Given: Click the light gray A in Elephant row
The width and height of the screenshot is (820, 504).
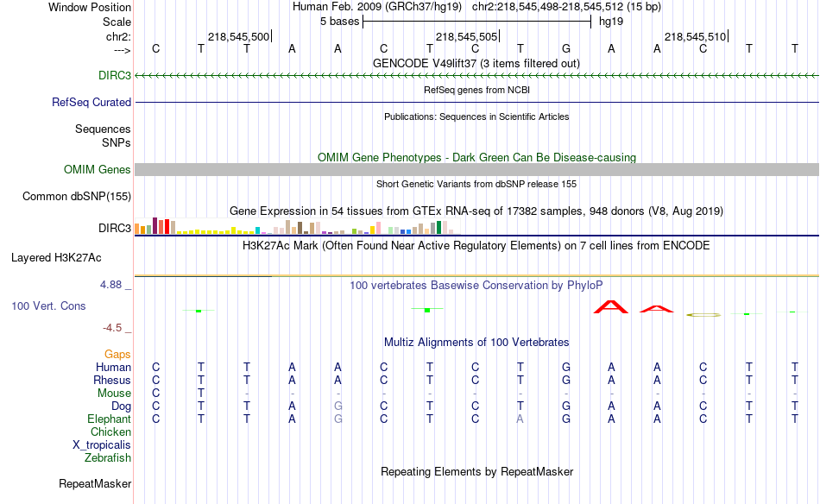Looking at the screenshot, I should [520, 419].
